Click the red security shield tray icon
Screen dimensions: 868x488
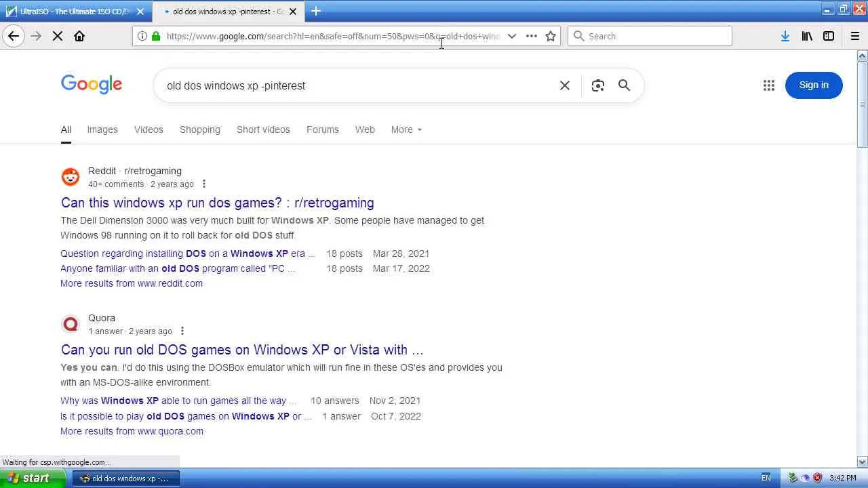point(817,478)
